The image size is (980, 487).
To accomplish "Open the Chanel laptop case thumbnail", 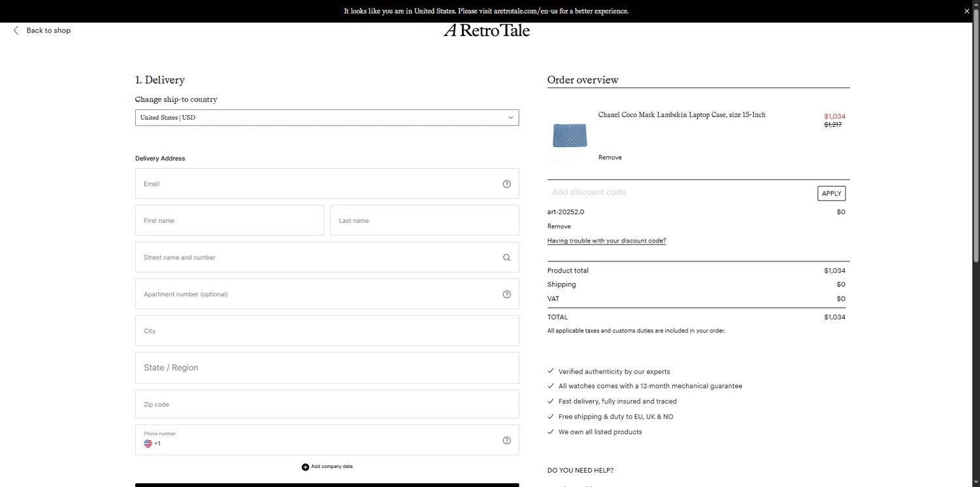I will [570, 136].
